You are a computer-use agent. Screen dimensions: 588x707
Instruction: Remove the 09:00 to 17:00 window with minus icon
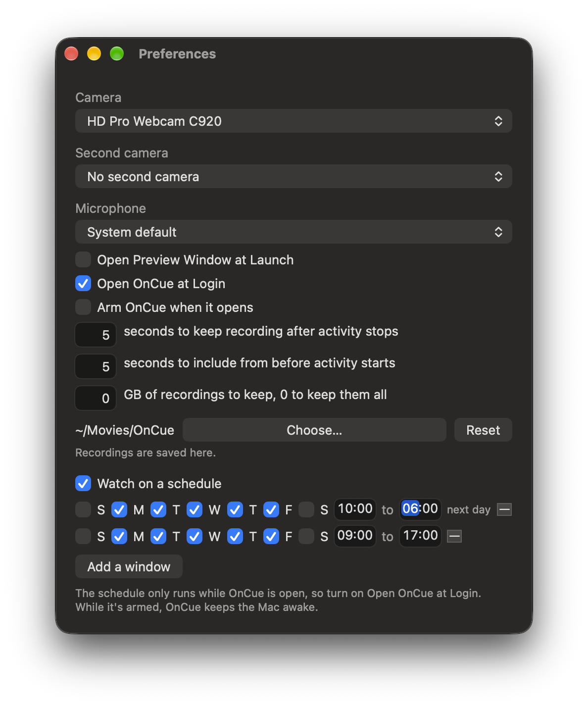pyautogui.click(x=454, y=536)
